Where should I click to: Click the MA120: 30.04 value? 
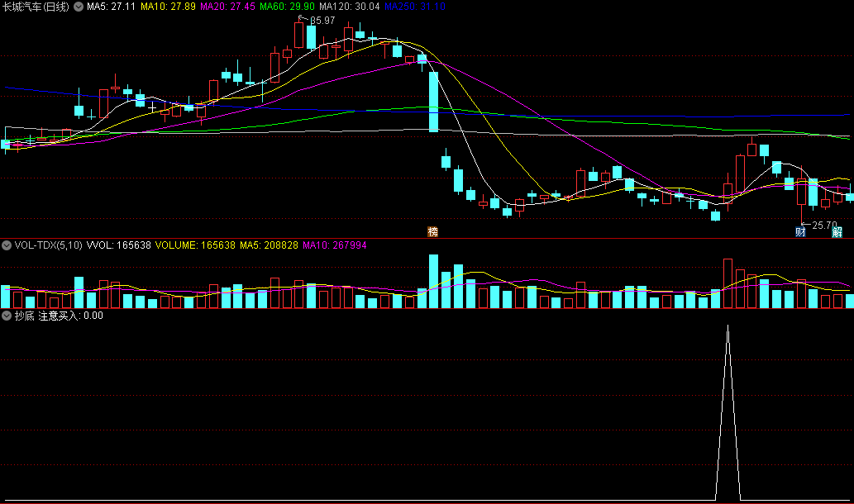pyautogui.click(x=349, y=7)
